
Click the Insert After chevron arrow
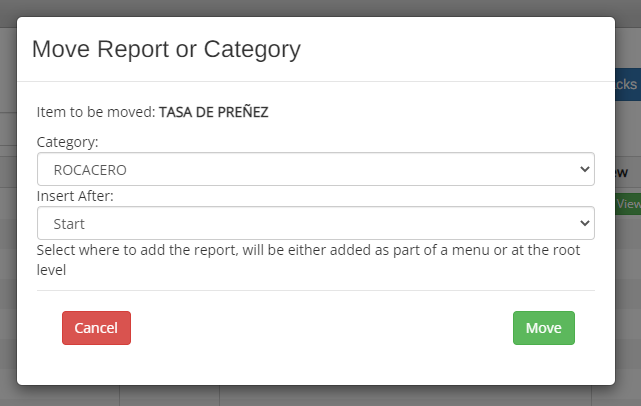585,223
